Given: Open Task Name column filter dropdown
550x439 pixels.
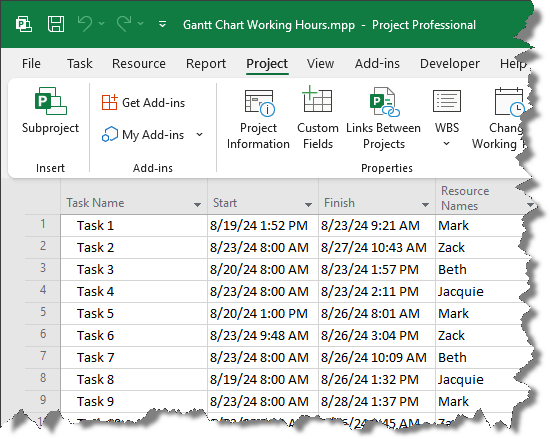Looking at the screenshot, I should 197,205.
